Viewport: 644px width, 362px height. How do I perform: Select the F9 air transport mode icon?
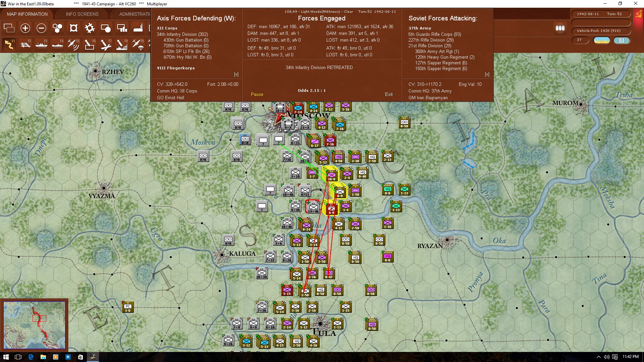coord(138,44)
